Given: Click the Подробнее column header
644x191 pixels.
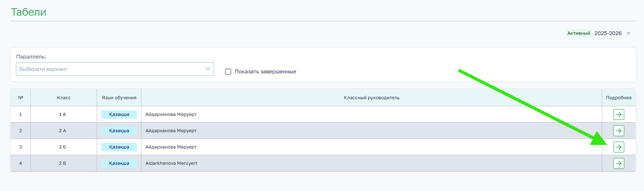Looking at the screenshot, I should pos(618,98).
